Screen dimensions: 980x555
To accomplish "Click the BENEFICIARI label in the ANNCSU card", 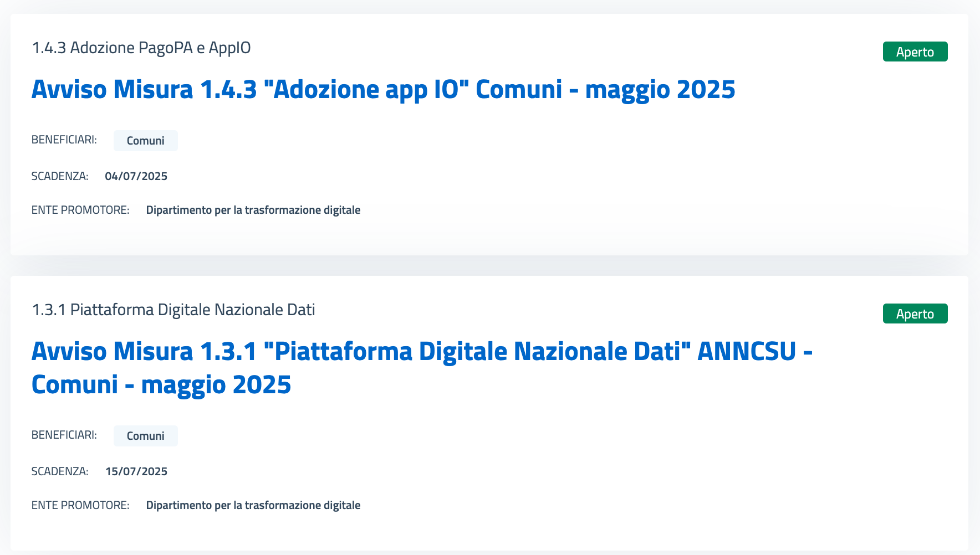I will (64, 435).
